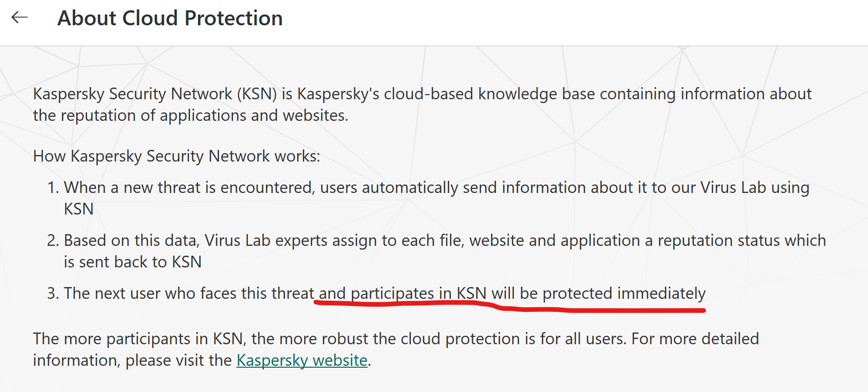Click the phrase 'protected immediately'
The height and width of the screenshot is (392, 868).
[x=624, y=293]
